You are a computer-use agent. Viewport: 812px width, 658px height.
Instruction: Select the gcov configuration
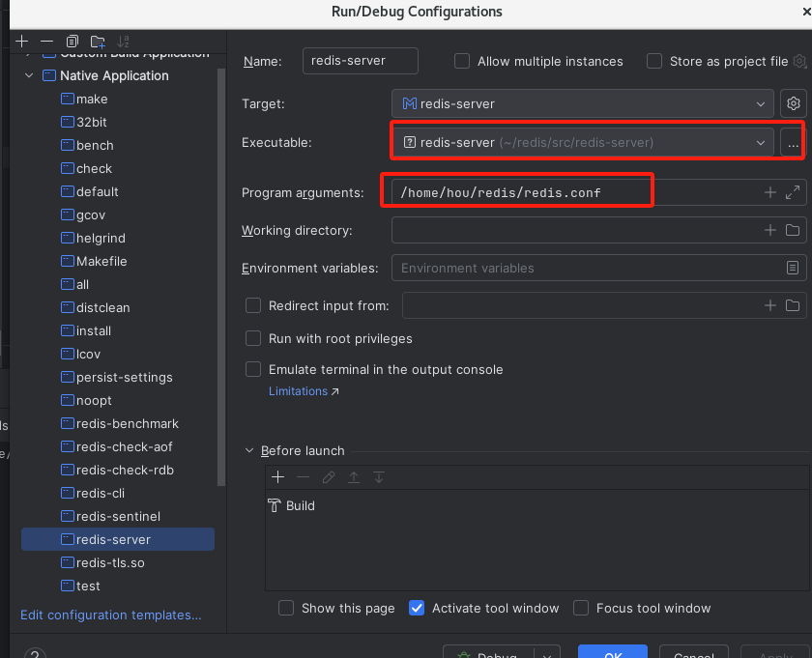click(x=118, y=215)
